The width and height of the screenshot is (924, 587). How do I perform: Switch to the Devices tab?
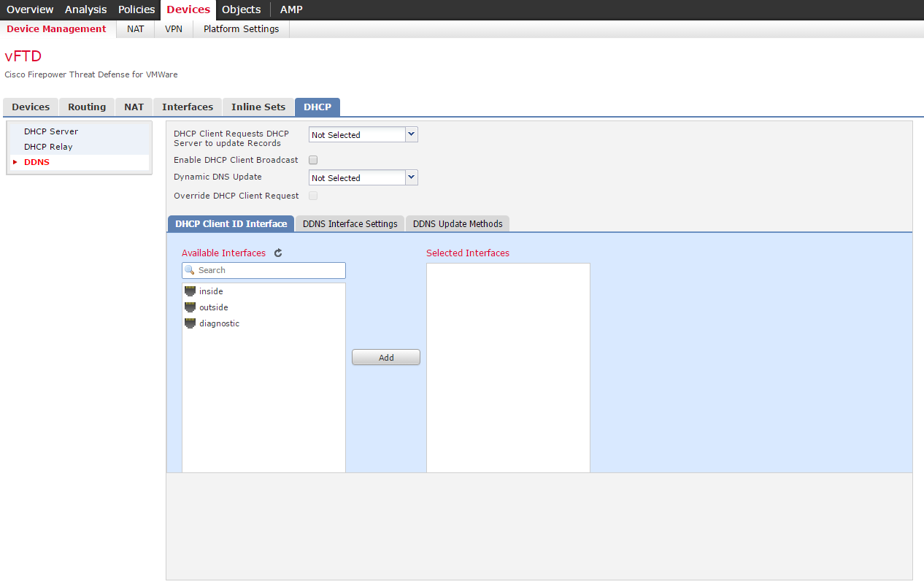[31, 107]
